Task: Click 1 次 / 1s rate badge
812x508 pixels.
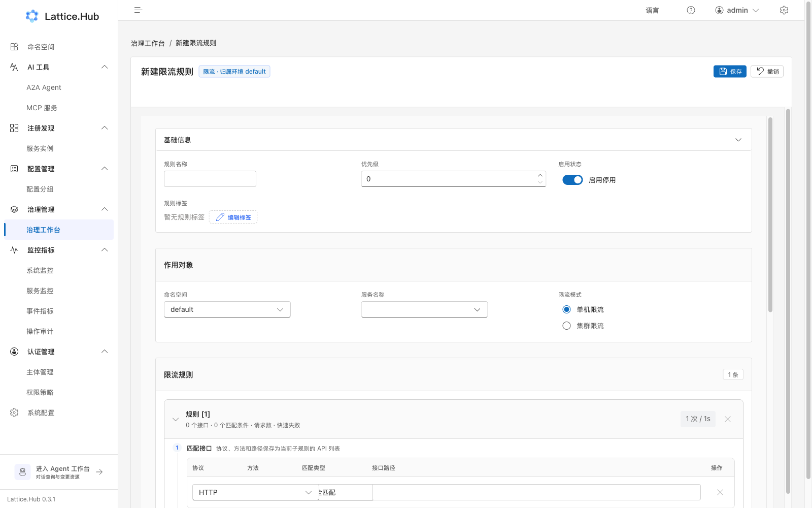Action: tap(698, 419)
